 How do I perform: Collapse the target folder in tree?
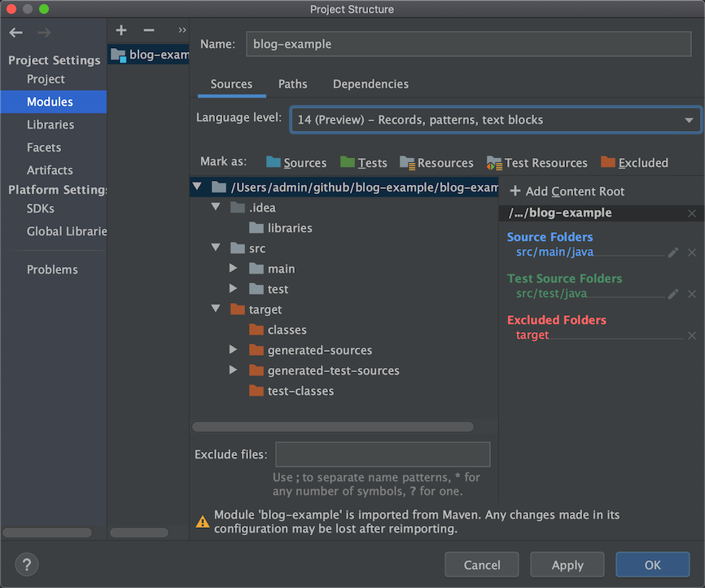pyautogui.click(x=216, y=309)
